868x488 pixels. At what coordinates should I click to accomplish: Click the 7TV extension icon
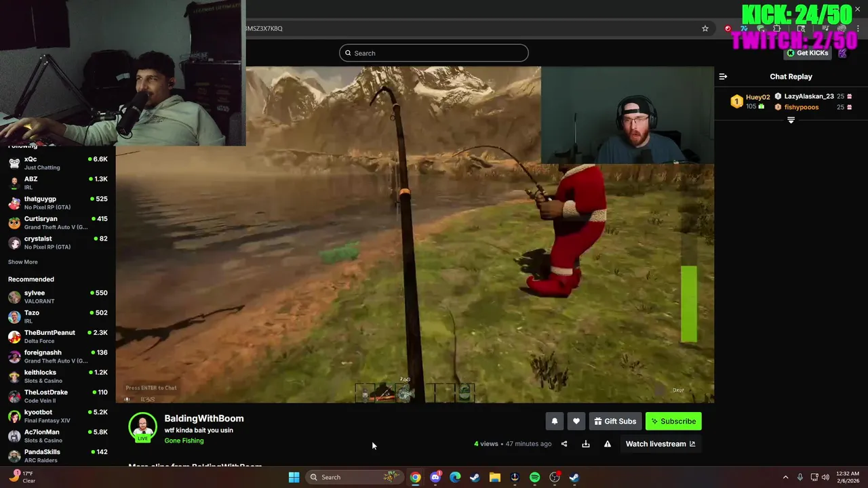pyautogui.click(x=744, y=28)
